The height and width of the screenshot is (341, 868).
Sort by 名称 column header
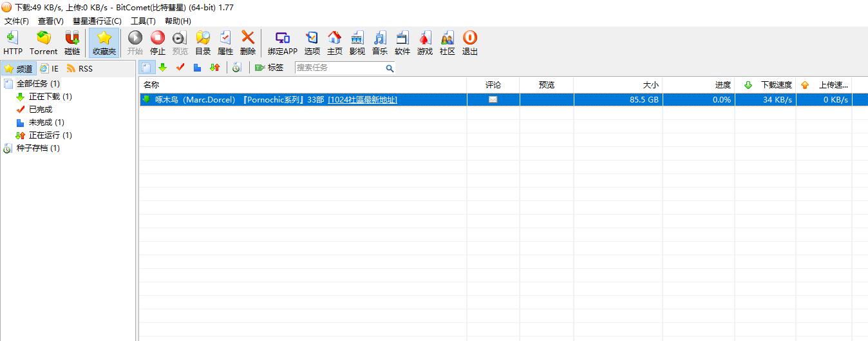click(303, 84)
